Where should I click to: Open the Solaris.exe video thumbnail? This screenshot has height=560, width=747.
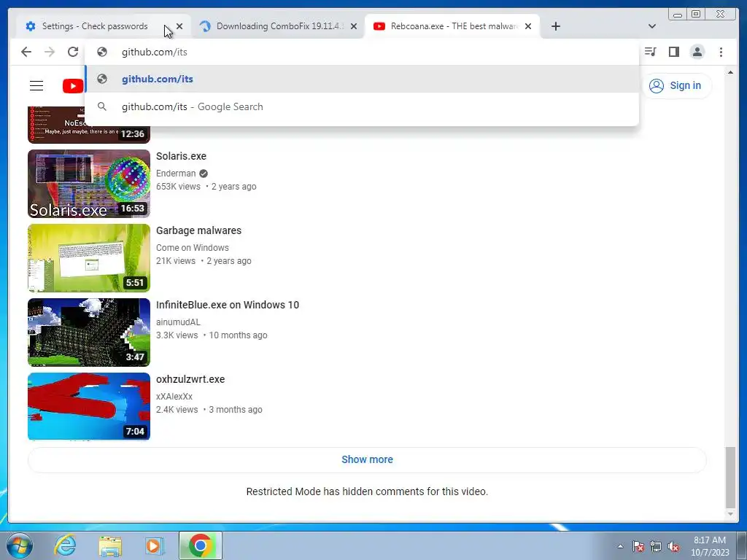[x=89, y=184]
